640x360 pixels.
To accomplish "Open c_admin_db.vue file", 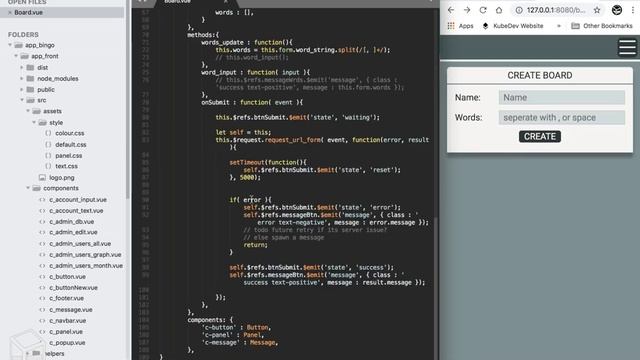I will click(71, 222).
